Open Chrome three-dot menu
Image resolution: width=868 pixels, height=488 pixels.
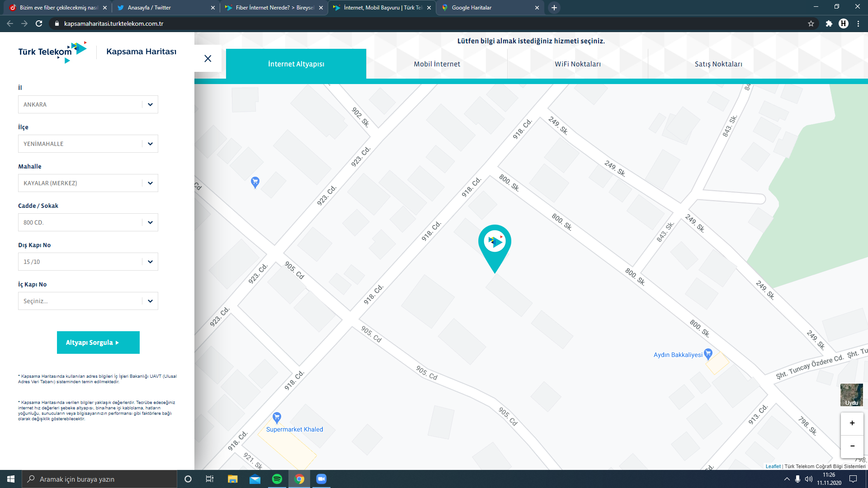858,23
